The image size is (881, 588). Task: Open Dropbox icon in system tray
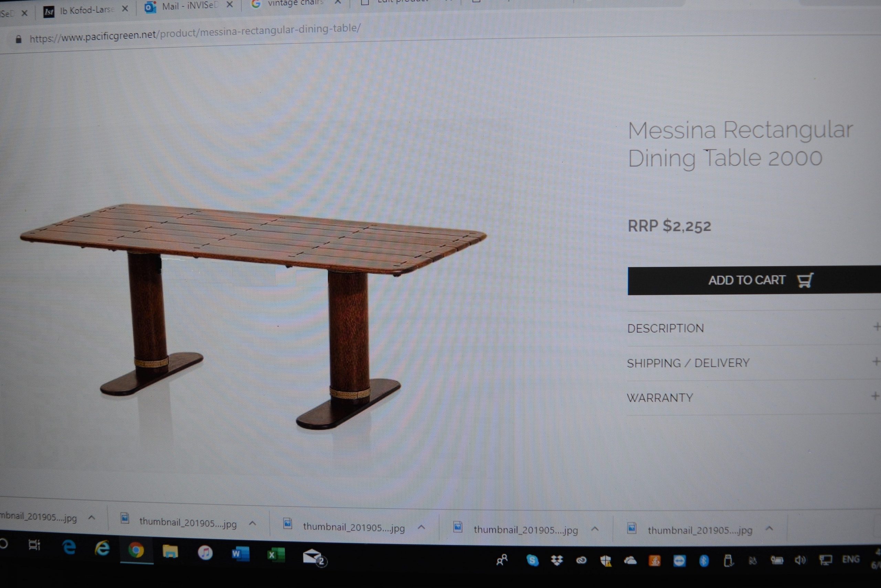coord(557,560)
